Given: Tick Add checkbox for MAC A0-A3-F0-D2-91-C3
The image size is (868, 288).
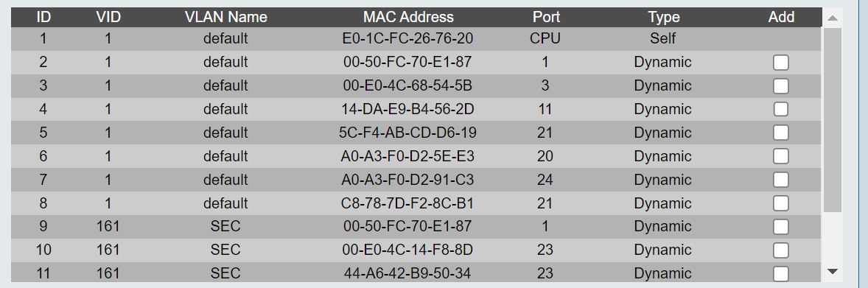Looking at the screenshot, I should [780, 180].
